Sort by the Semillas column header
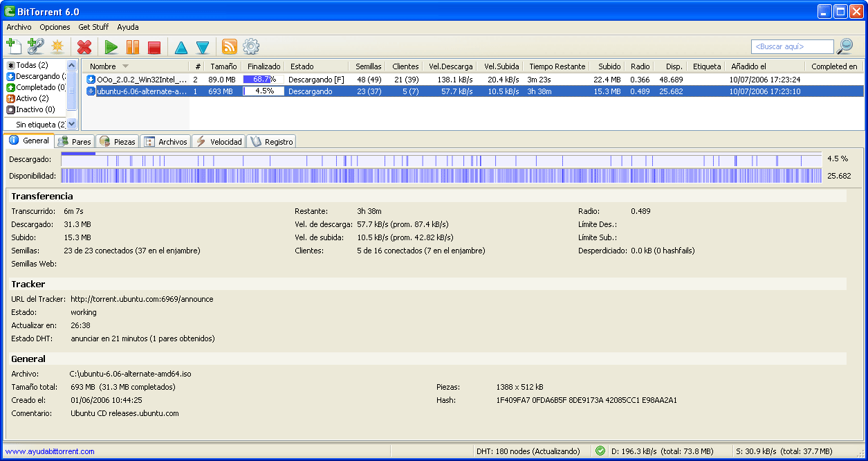 click(x=367, y=66)
